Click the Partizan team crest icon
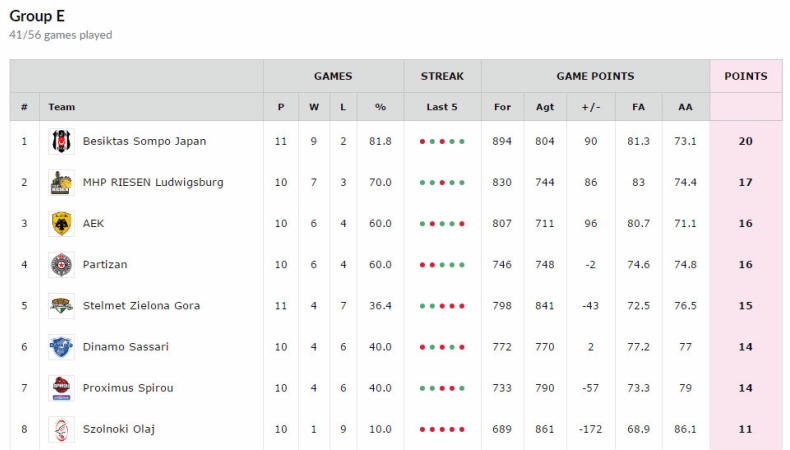 tap(61, 265)
